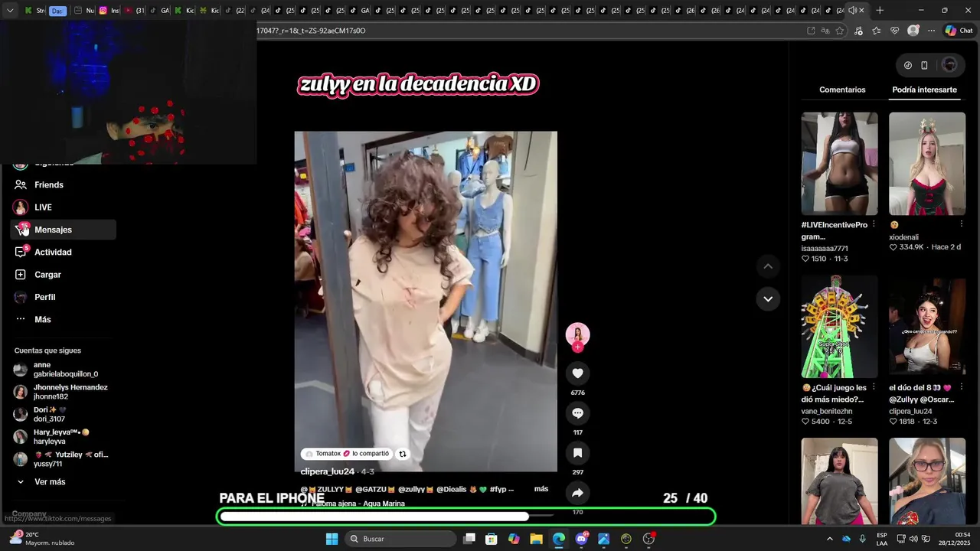
Task: Open the browser translate icon
Action: pos(825,31)
